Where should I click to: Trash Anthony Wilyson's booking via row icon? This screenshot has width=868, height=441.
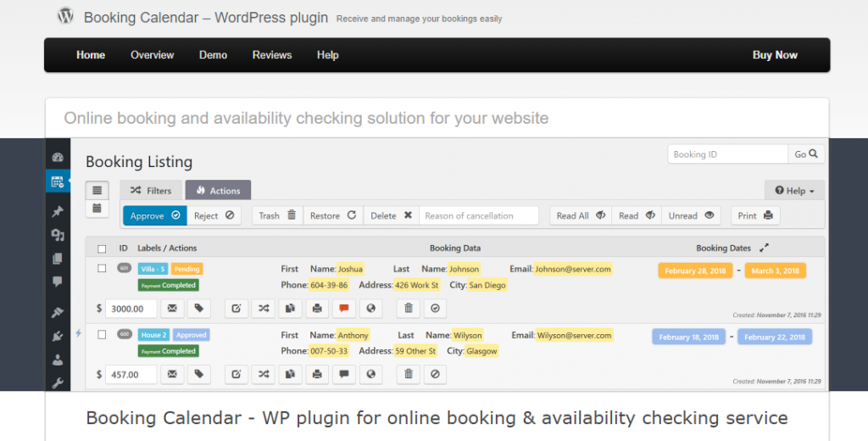pyautogui.click(x=409, y=375)
